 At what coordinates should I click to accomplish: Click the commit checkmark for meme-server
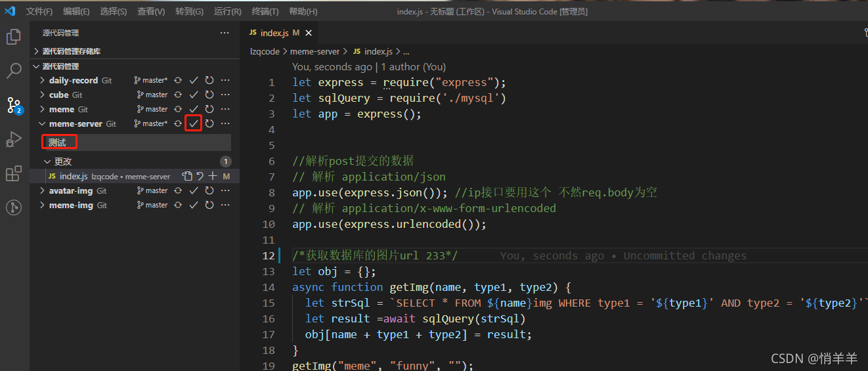(194, 123)
